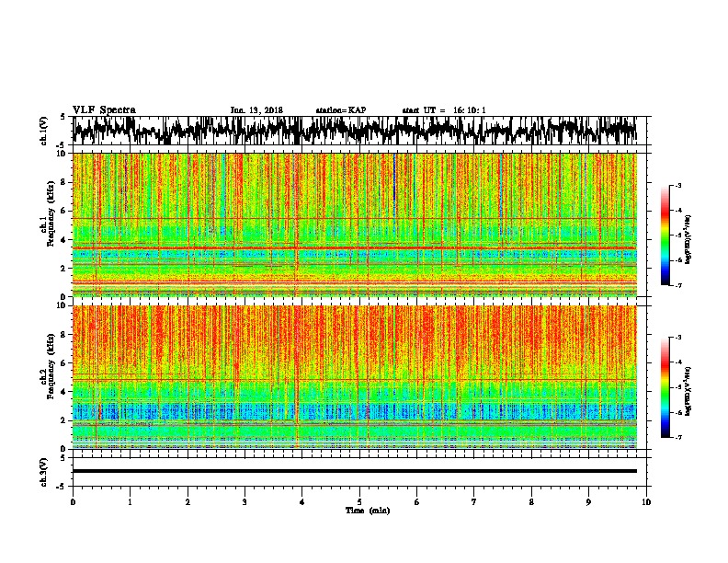
Task: Click tick label "1" on time axis
Action: coord(130,502)
